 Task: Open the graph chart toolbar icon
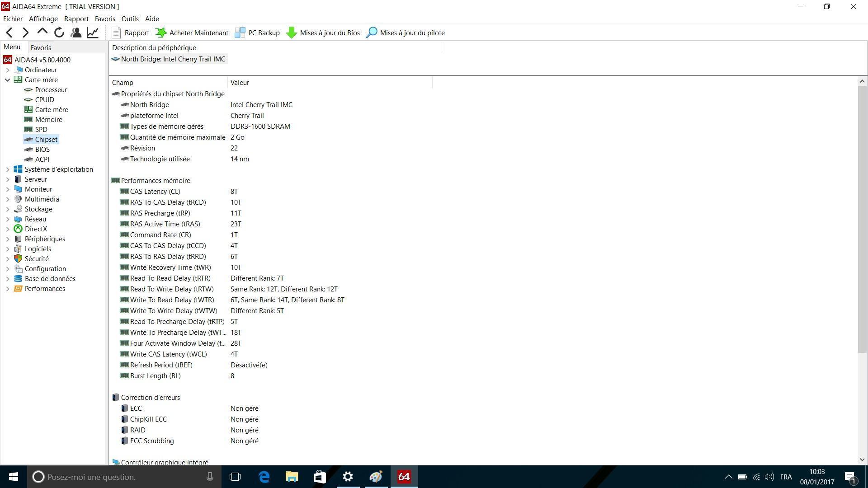93,33
